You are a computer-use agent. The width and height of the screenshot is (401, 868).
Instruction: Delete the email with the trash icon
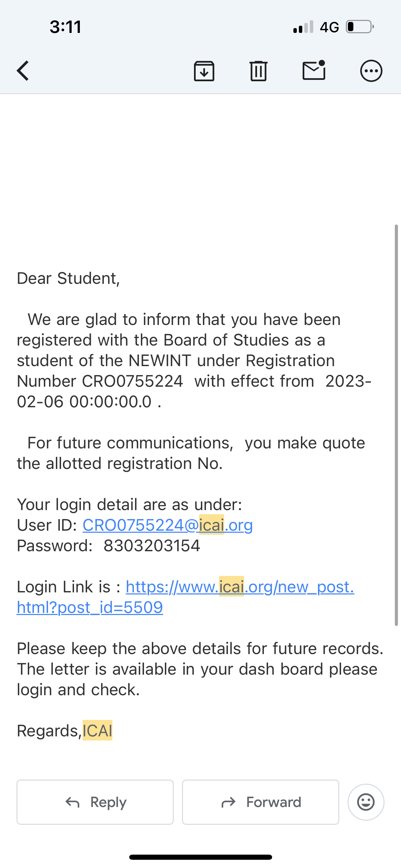258,71
